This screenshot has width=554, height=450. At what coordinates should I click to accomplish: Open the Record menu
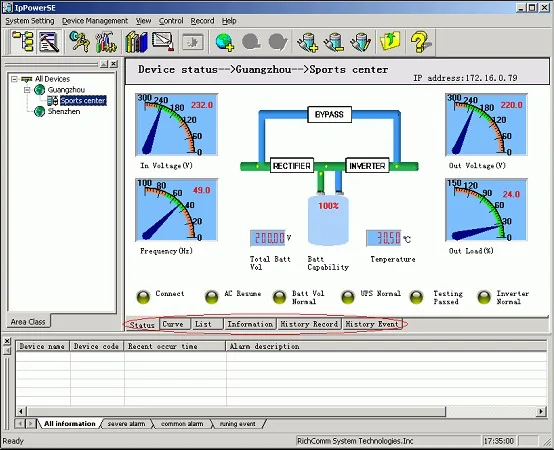(x=202, y=21)
